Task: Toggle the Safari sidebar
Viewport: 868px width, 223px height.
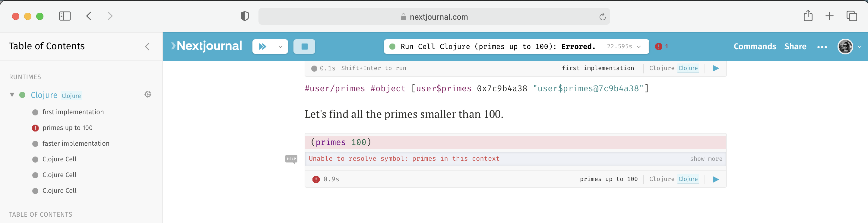Action: (65, 16)
